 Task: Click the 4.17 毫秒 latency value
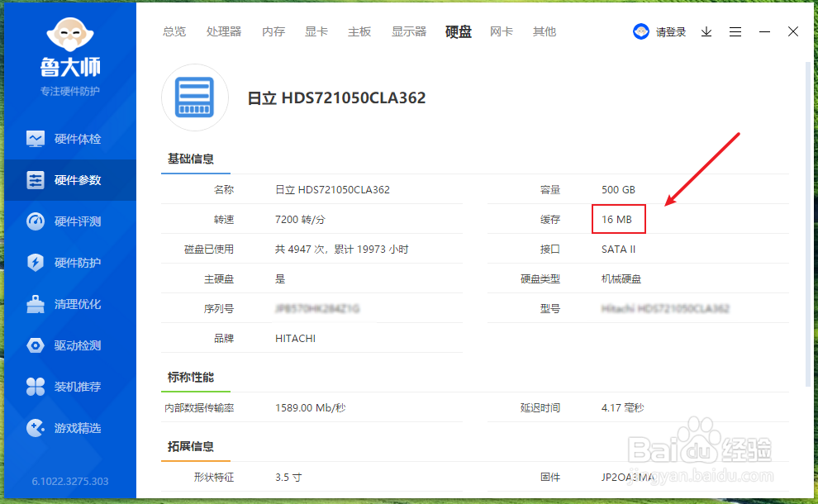tap(623, 408)
